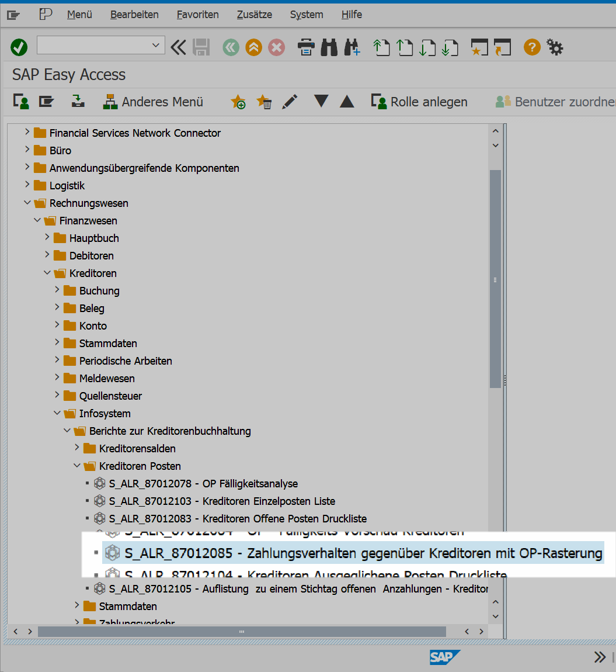This screenshot has height=672, width=616.
Task: Click Create New Session window icon
Action: [479, 47]
